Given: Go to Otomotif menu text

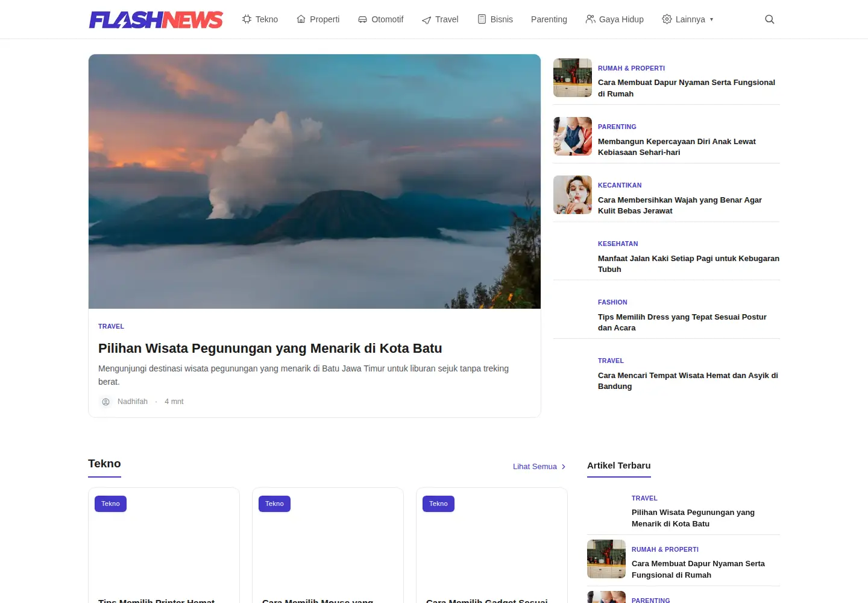Looking at the screenshot, I should pos(388,19).
